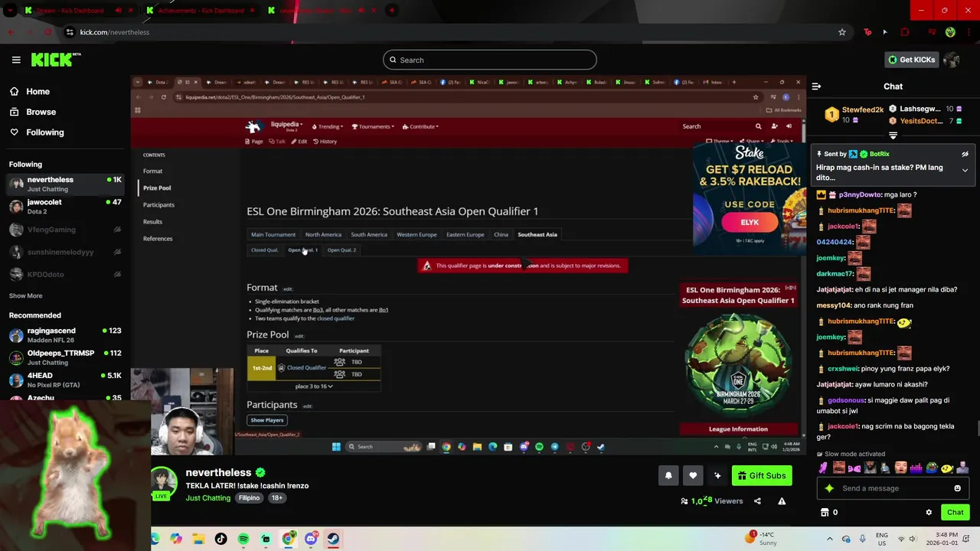Select the nevertheless followed channel
Screen dimensions: 980x551
pyautogui.click(x=65, y=184)
